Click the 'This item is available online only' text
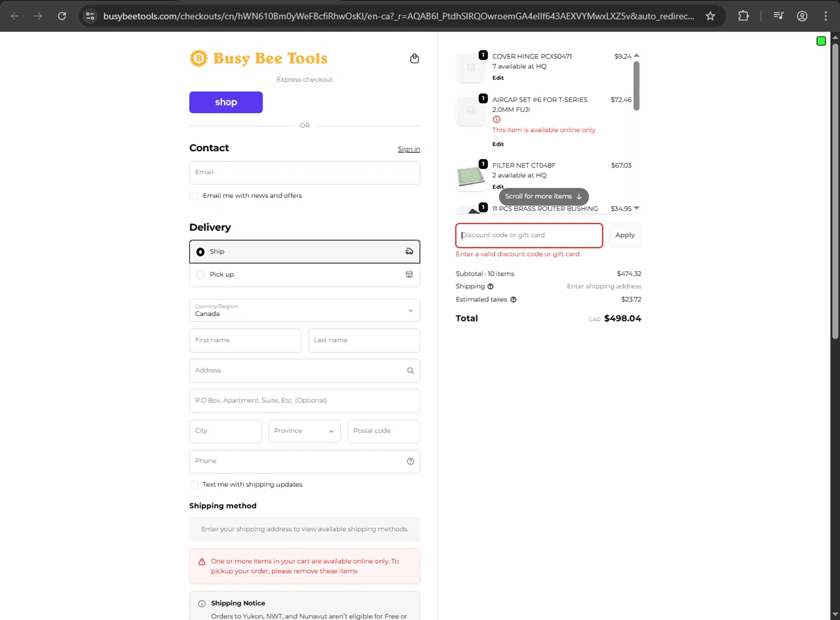The width and height of the screenshot is (840, 620). click(544, 130)
